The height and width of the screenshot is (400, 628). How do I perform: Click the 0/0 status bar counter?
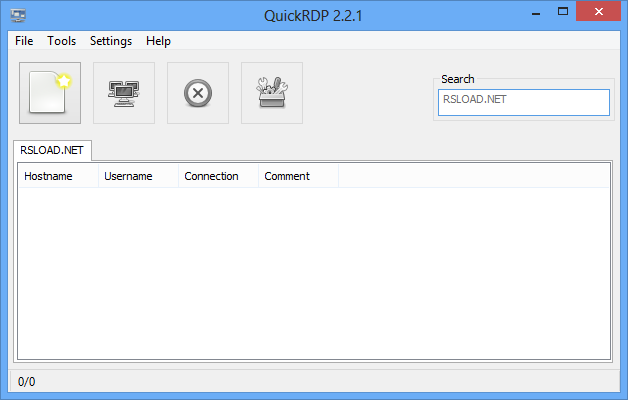pos(26,382)
